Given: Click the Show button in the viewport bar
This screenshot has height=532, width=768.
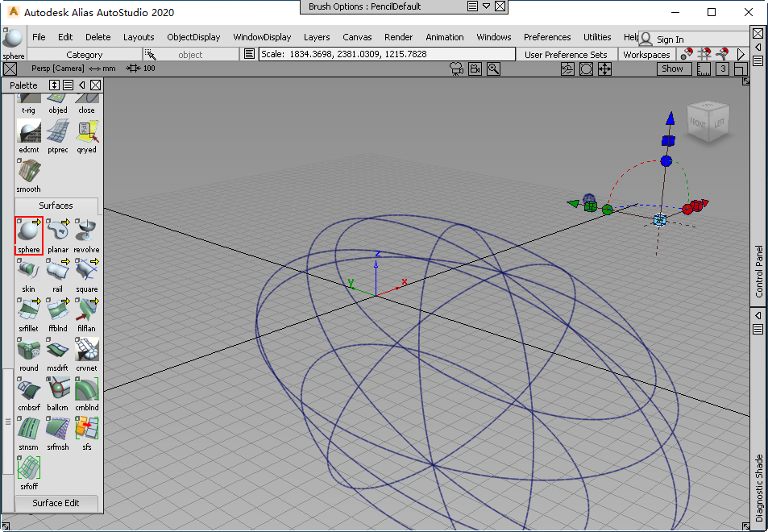Looking at the screenshot, I should [672, 69].
